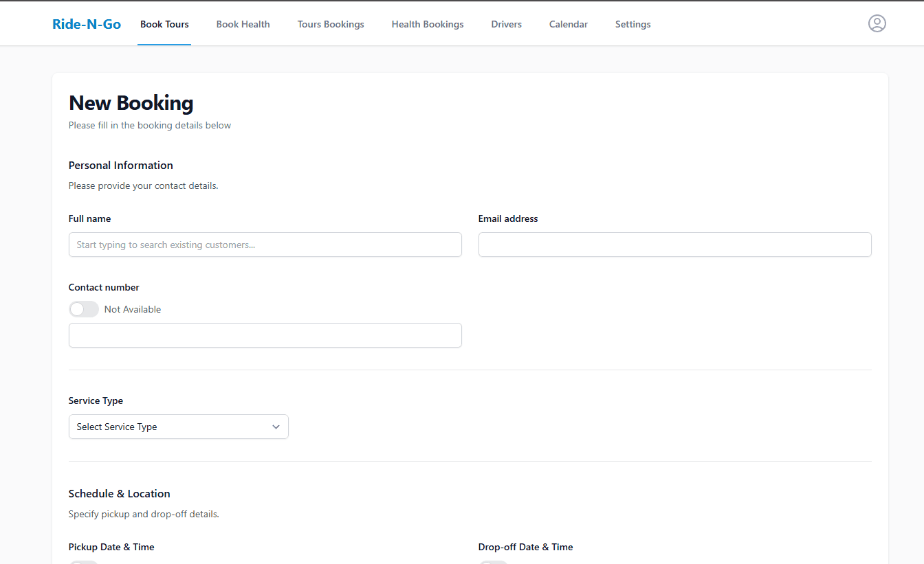Switch to Book Tours tab
Image resolution: width=924 pixels, height=564 pixels.
click(164, 24)
